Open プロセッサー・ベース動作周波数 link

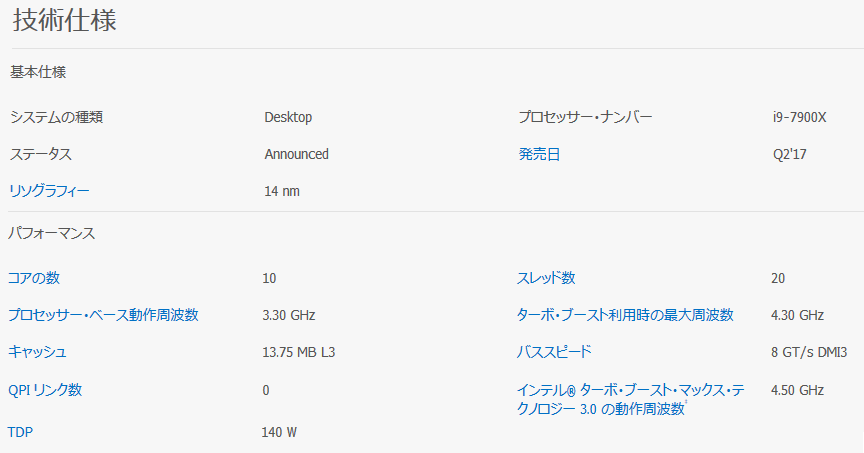(103, 315)
